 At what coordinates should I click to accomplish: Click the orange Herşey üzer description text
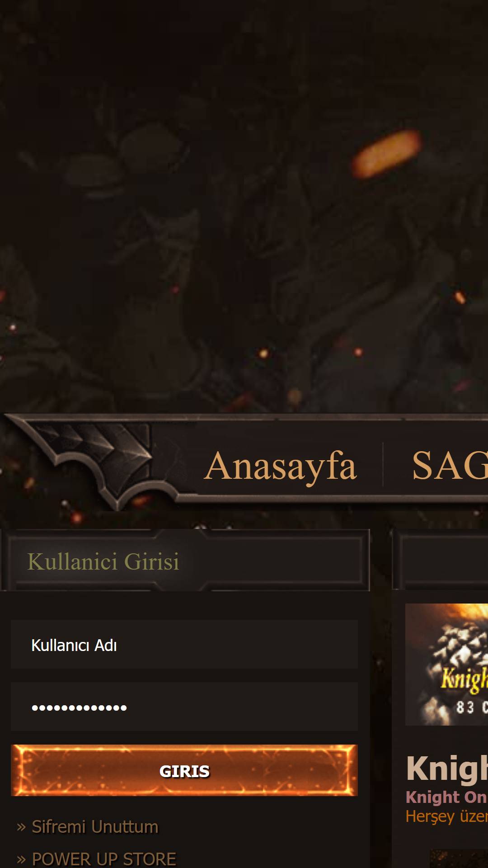pos(446,816)
